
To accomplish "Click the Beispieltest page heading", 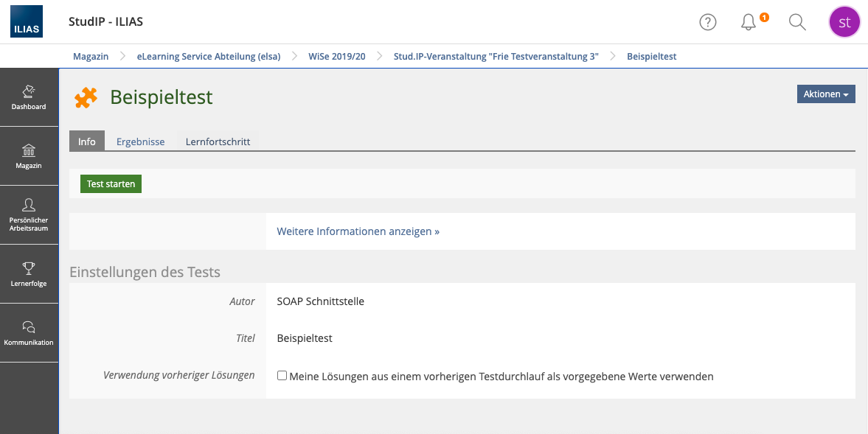I will (x=161, y=97).
